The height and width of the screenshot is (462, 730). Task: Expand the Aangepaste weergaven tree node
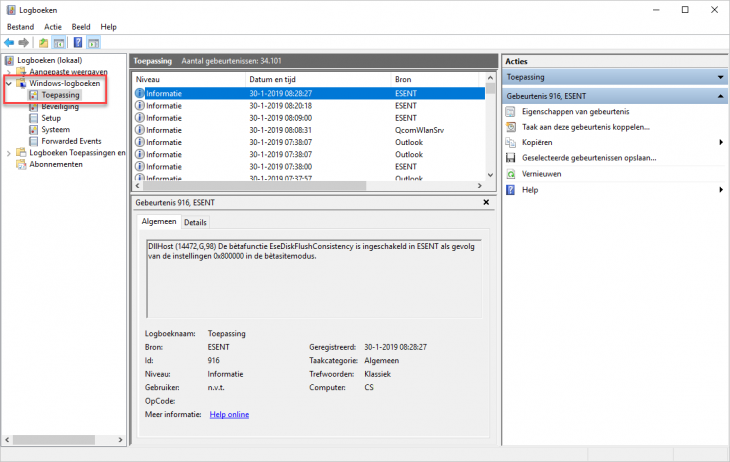(x=9, y=72)
